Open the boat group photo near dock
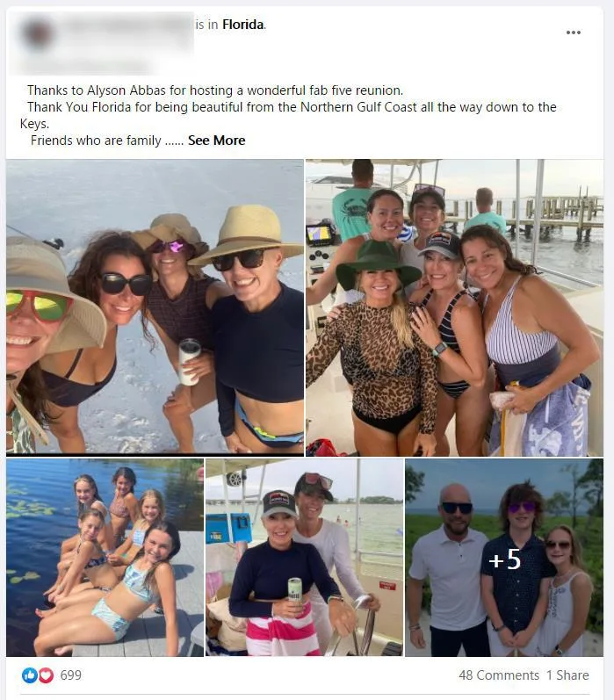Screen dimensions: 614x700 [455, 307]
